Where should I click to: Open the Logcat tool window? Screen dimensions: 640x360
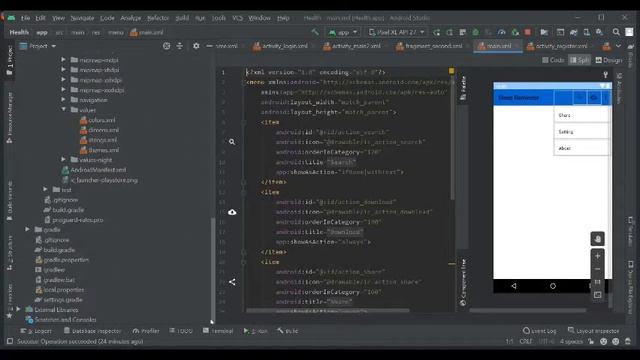tap(36, 331)
